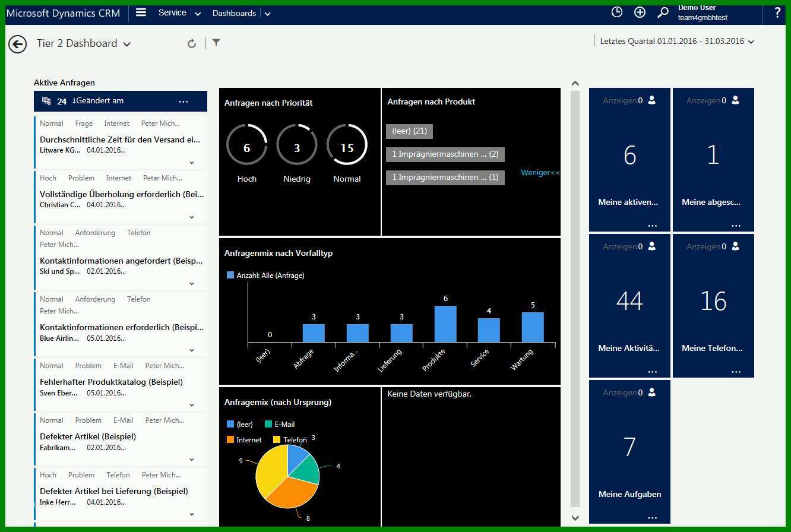Filter by (leer) (21) product

tap(410, 131)
